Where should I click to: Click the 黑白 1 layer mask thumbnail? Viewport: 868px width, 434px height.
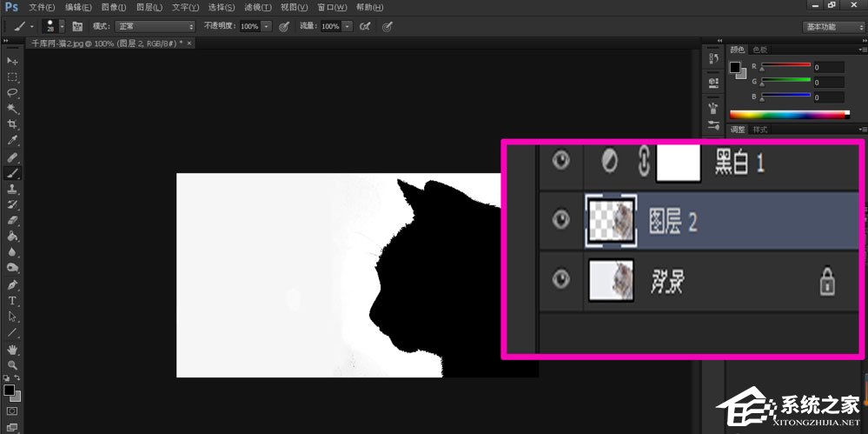click(680, 163)
